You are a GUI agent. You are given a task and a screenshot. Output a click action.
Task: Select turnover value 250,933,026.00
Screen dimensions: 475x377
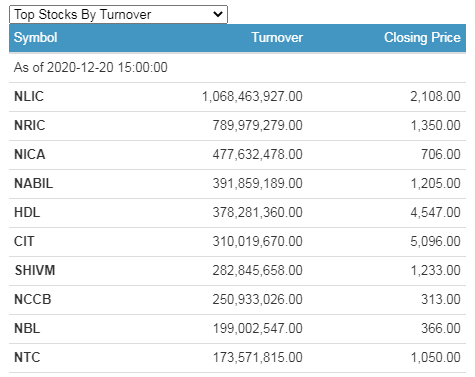[258, 299]
